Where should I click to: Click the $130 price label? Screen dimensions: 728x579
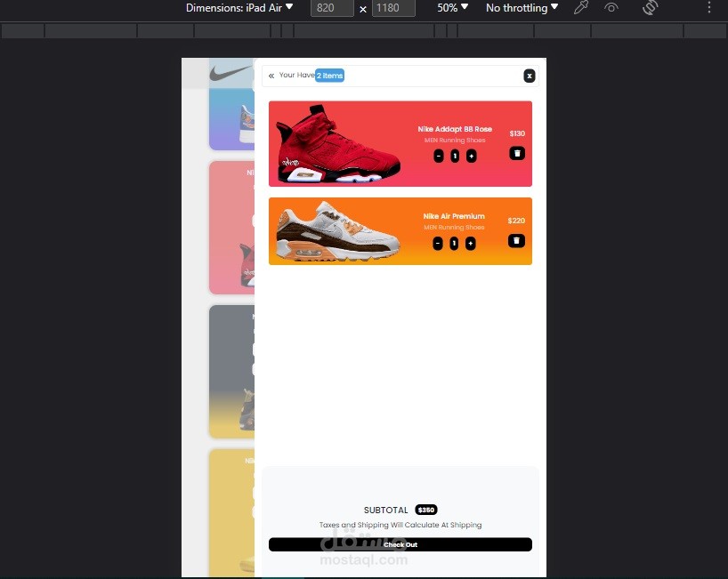(517, 133)
